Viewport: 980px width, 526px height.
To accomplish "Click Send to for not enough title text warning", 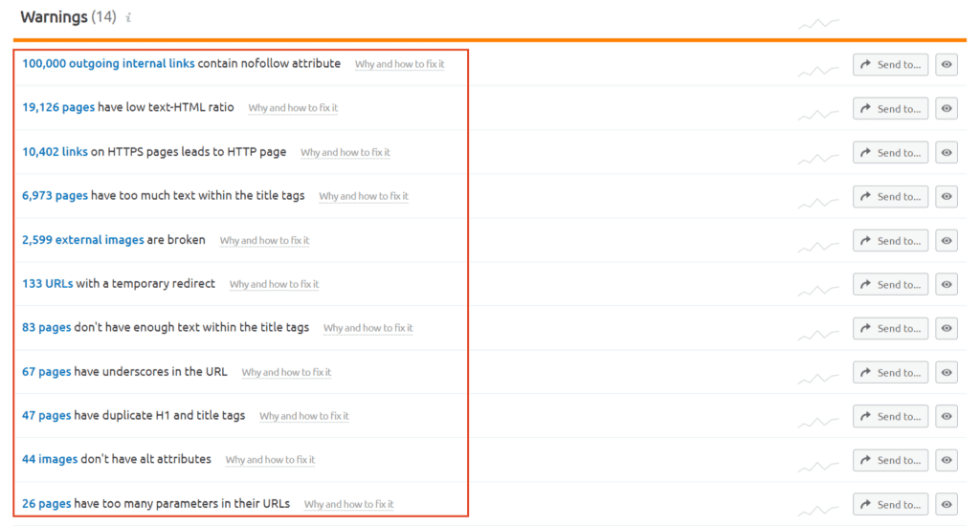I will pos(890,328).
